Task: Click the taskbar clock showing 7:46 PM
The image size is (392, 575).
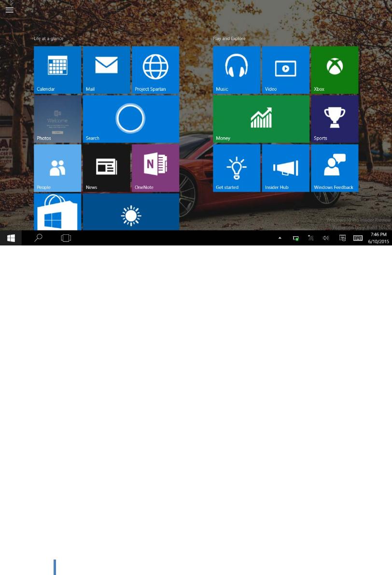Action: (x=378, y=238)
